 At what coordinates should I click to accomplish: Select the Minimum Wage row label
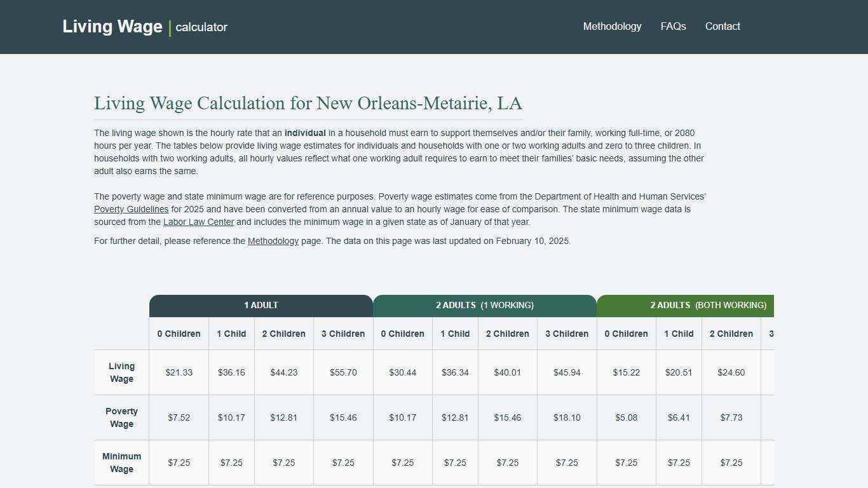[x=121, y=463]
